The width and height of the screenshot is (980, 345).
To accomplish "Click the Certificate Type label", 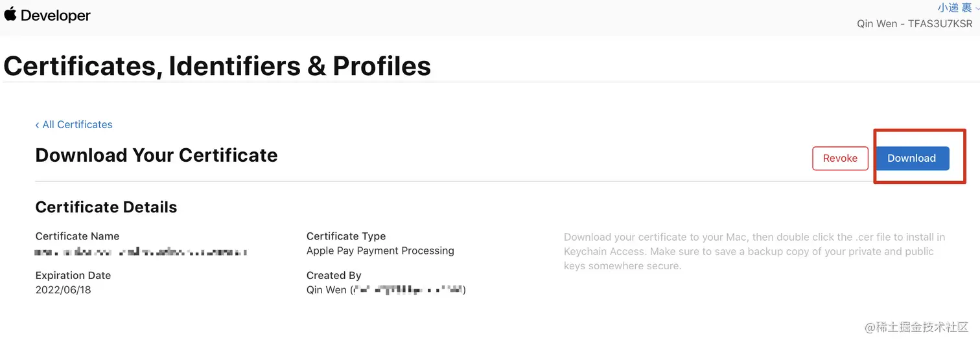I will [345, 236].
